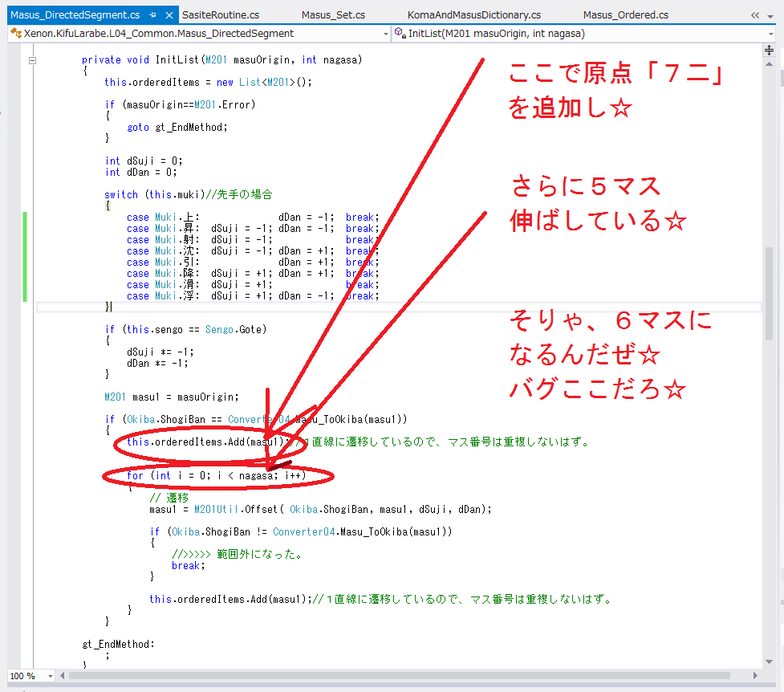
Task: Click the horizontal scrollbar thumb
Action: (400, 675)
